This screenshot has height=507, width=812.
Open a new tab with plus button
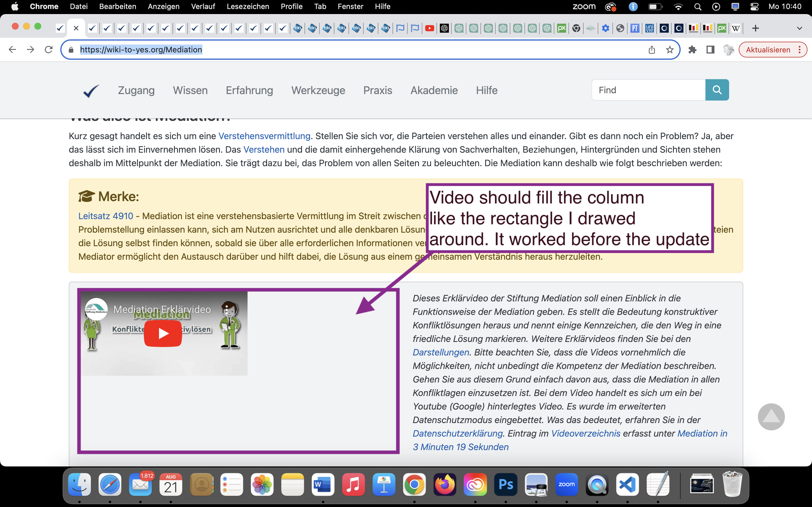pyautogui.click(x=755, y=28)
